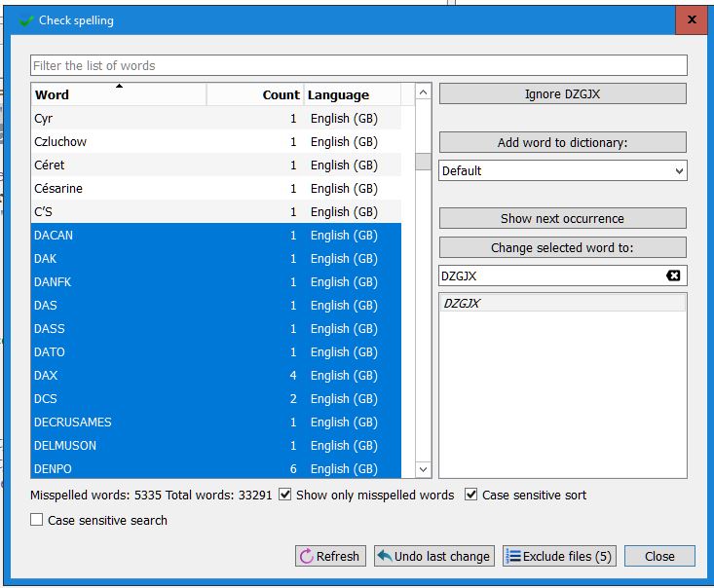Close the Check spelling dialog with X

[x=692, y=19]
